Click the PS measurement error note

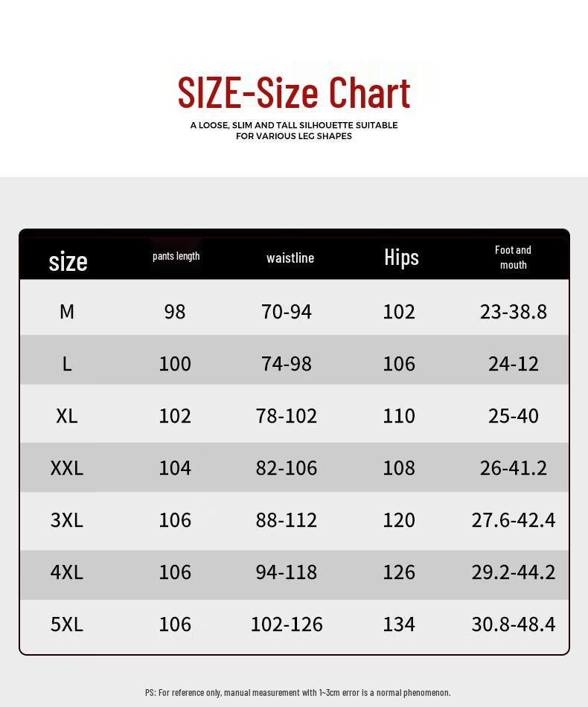(298, 692)
